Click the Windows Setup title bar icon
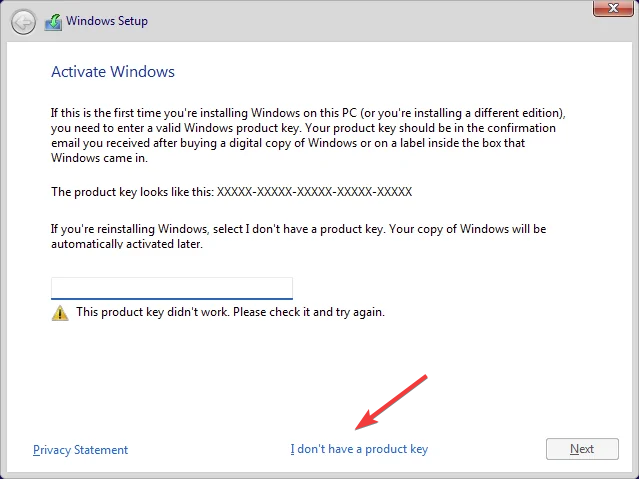 pos(53,23)
